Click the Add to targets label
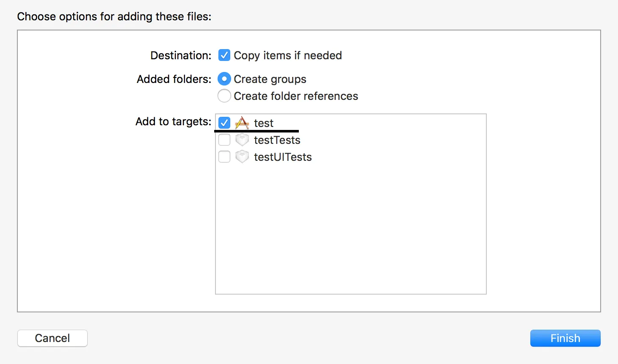 coord(173,121)
